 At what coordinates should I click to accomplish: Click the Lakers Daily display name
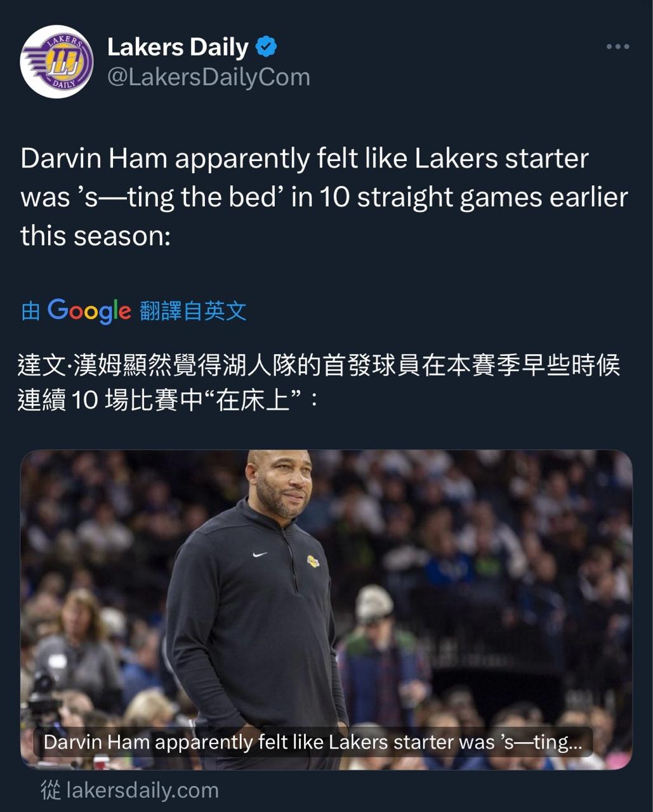coord(178,47)
